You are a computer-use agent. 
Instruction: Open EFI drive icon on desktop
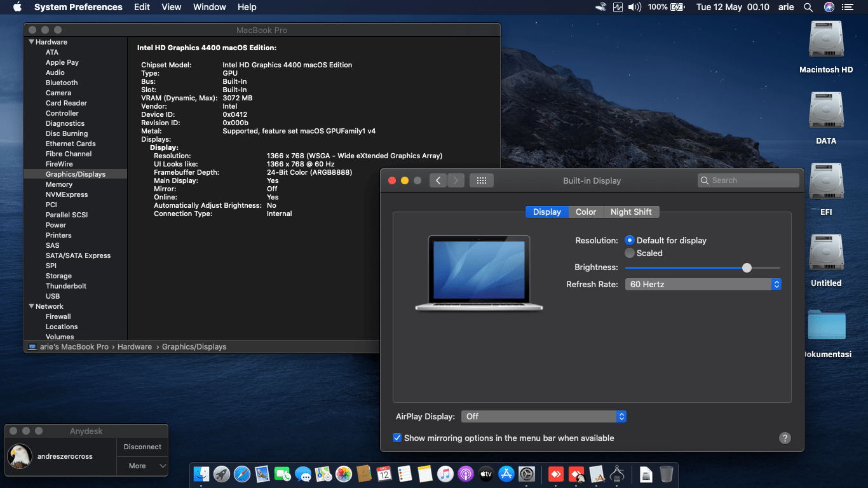[826, 182]
